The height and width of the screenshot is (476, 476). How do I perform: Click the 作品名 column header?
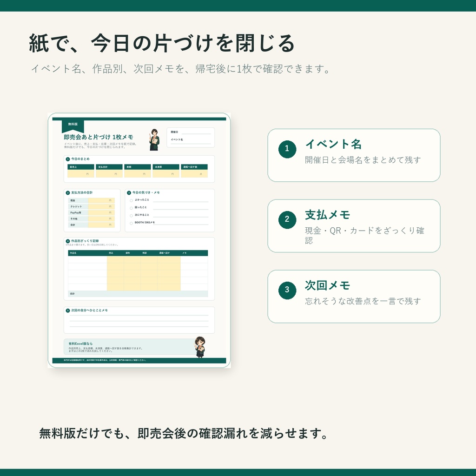(x=73, y=253)
